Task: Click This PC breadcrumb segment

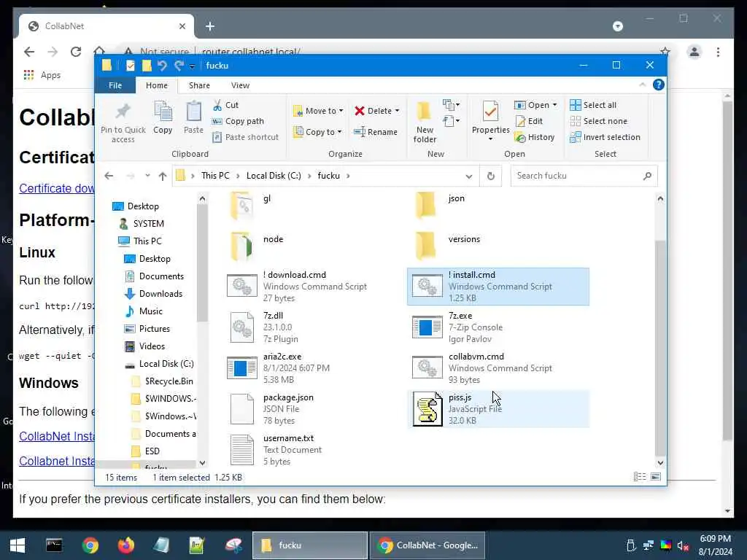Action: coord(215,176)
